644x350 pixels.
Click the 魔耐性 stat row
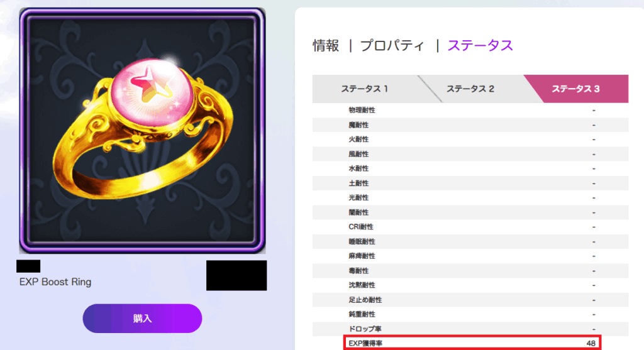(470, 125)
